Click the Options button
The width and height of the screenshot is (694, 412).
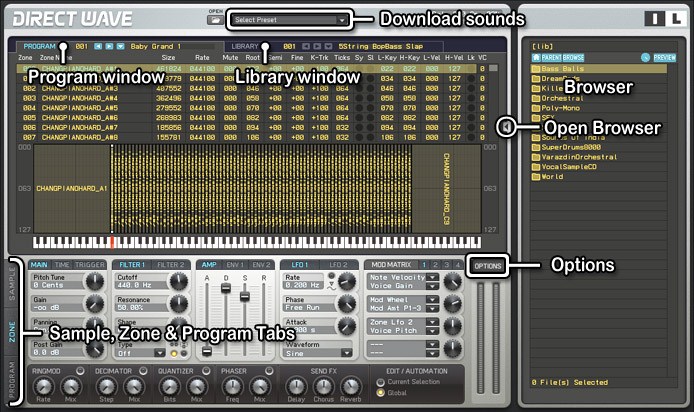tap(488, 265)
